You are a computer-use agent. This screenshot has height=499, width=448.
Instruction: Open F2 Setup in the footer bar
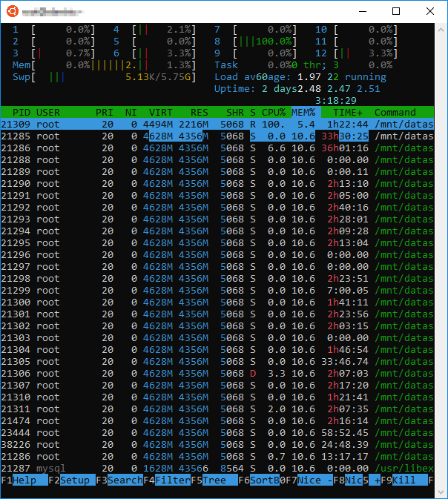click(72, 480)
